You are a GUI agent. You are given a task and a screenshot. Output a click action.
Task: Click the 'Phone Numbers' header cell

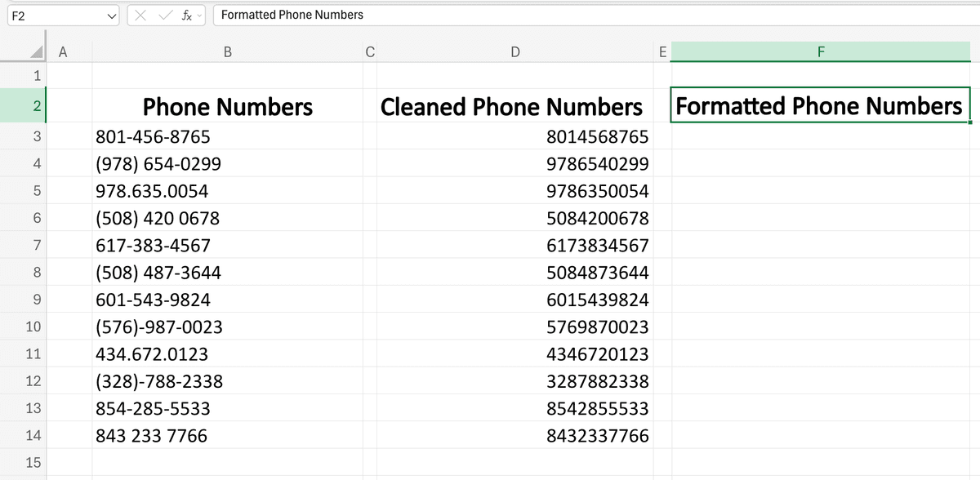tap(227, 106)
